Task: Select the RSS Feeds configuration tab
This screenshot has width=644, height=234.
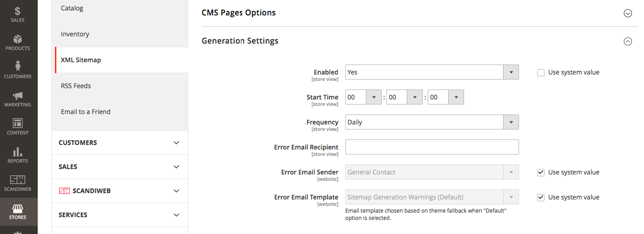Action: coord(76,86)
